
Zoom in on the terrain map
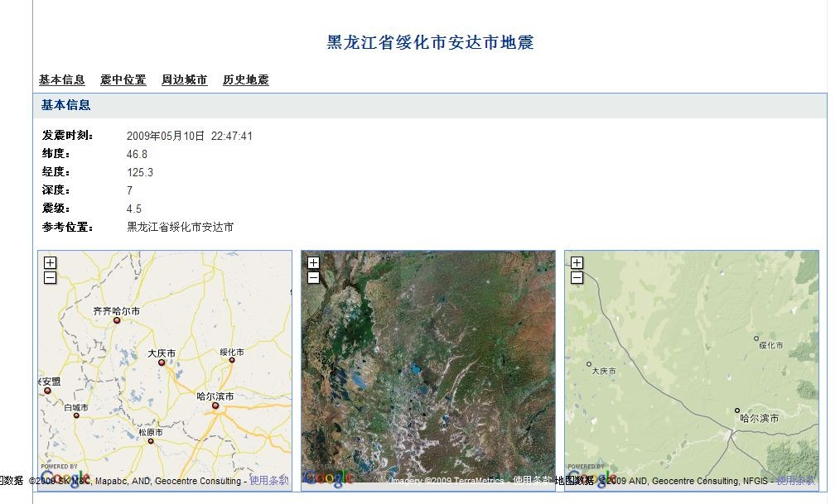[x=577, y=262]
